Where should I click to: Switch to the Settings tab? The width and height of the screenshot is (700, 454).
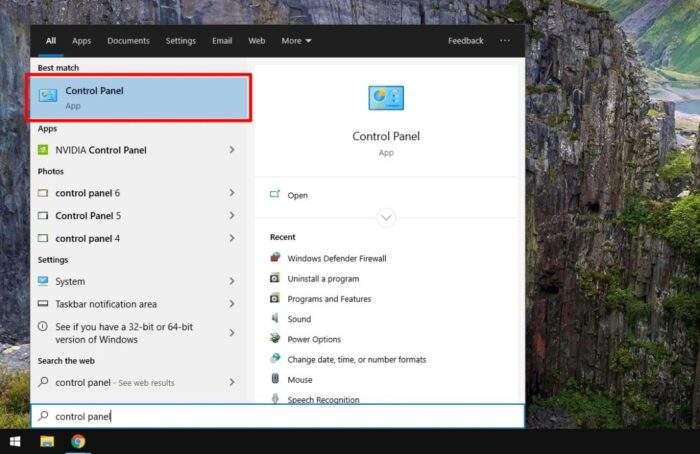(181, 41)
